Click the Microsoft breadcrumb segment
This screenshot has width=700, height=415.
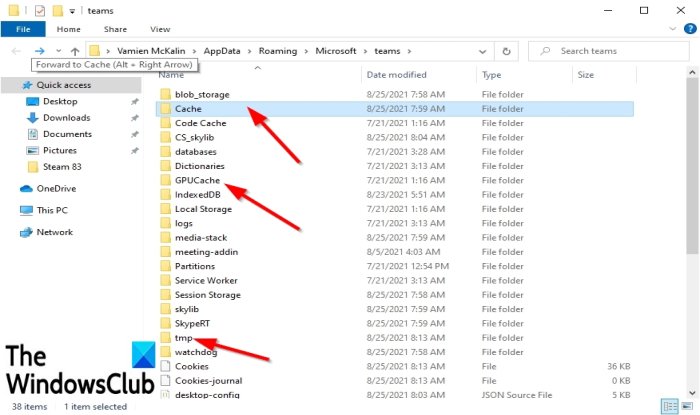coord(336,51)
